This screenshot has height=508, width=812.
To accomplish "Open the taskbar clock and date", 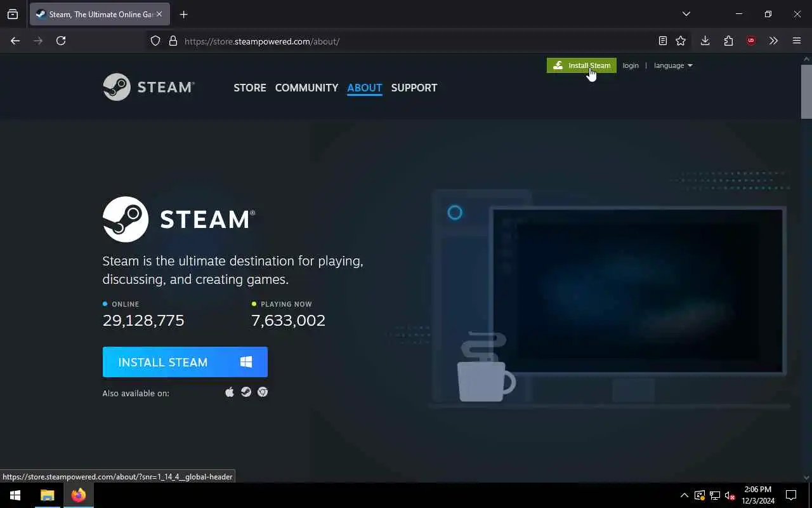I will [758, 495].
